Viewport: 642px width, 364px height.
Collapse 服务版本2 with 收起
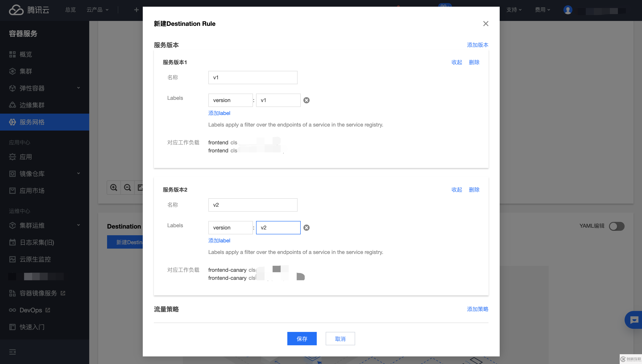(x=457, y=190)
